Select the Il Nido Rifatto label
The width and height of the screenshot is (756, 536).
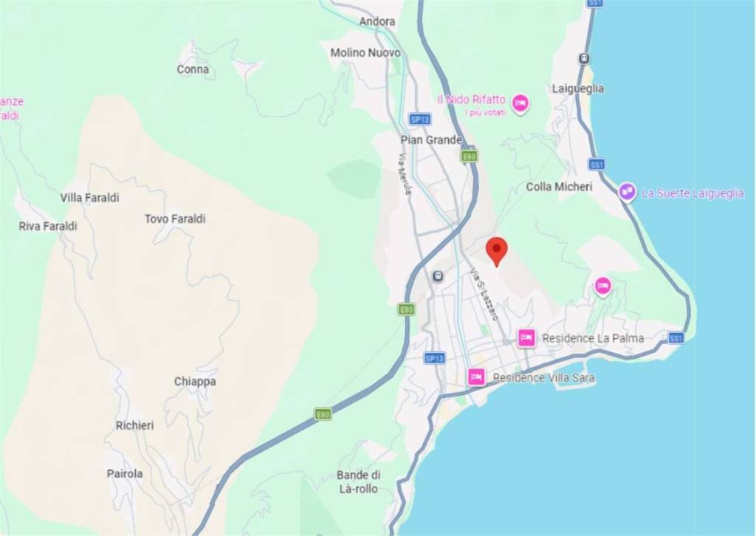click(471, 100)
